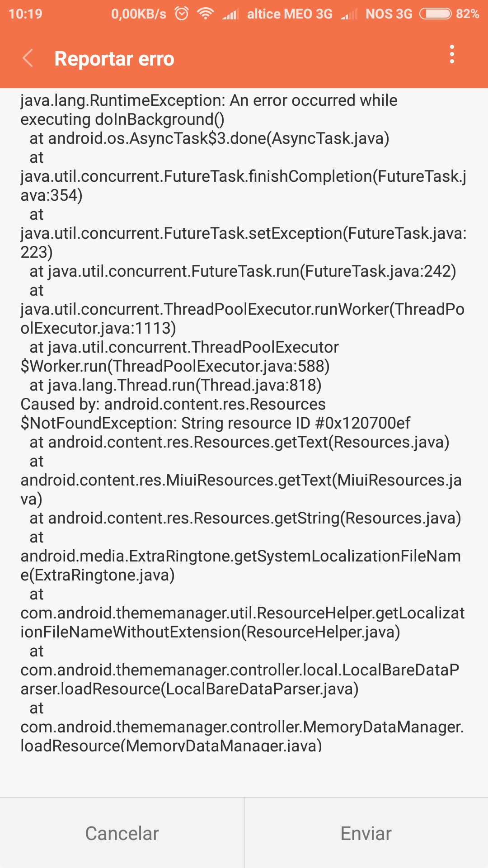Tap the MemoryDataManager.loadResource last log line
Viewport: 488px width, 868px height.
tap(242, 736)
